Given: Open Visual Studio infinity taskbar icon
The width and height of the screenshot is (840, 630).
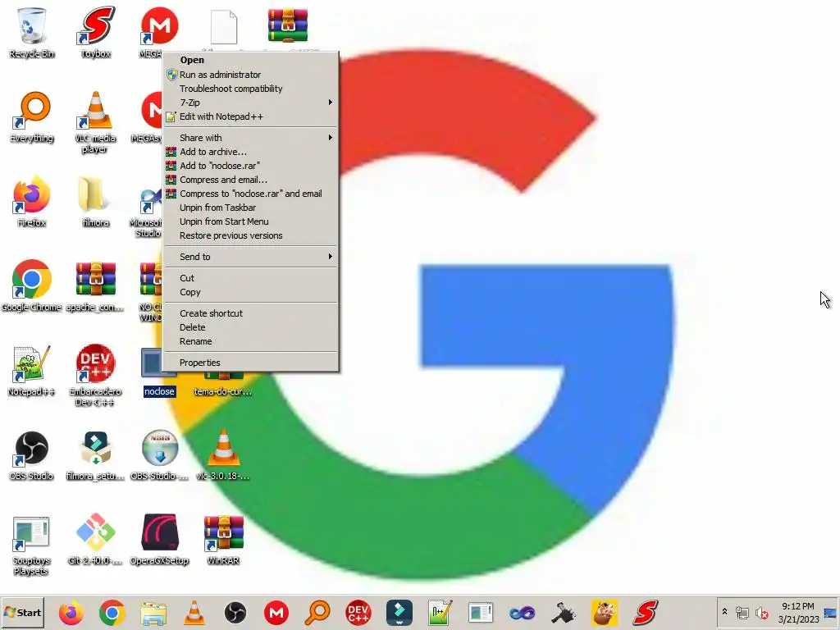Looking at the screenshot, I should (523, 612).
